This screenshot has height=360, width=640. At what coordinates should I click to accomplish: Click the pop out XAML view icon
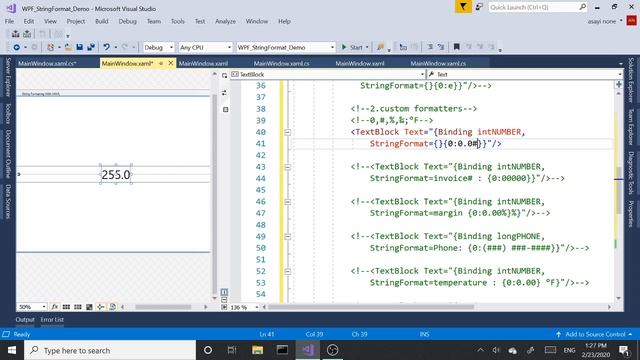224,75
